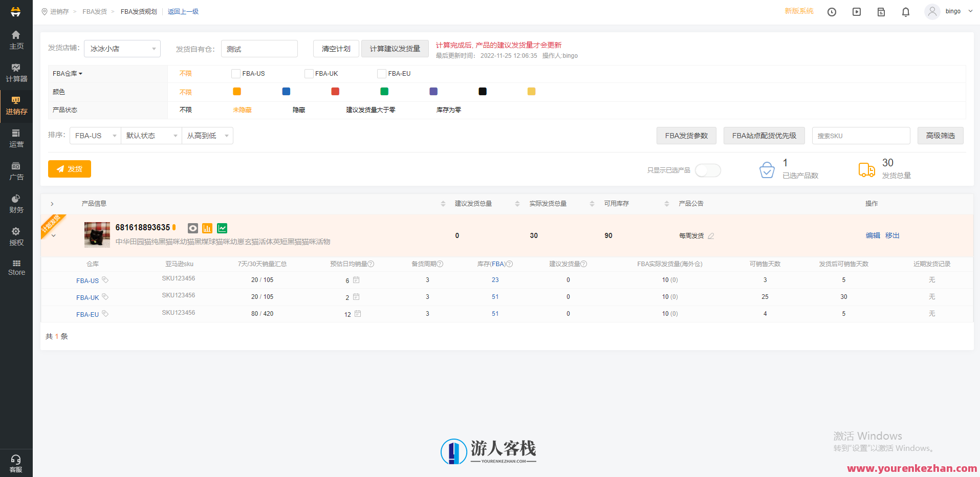Screen dimensions: 980x477
Task: Click the gray eye monitor icon beside the SKU
Action: [192, 228]
